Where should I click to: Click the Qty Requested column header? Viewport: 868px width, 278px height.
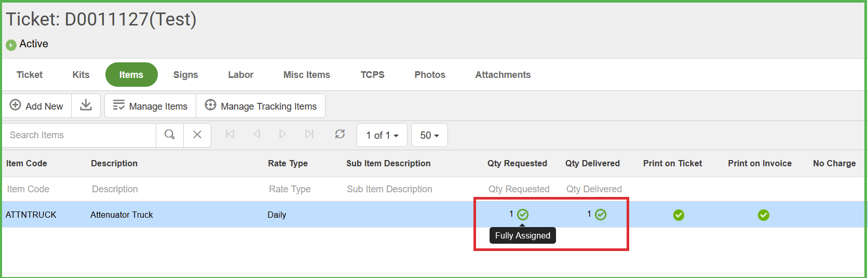pos(517,163)
